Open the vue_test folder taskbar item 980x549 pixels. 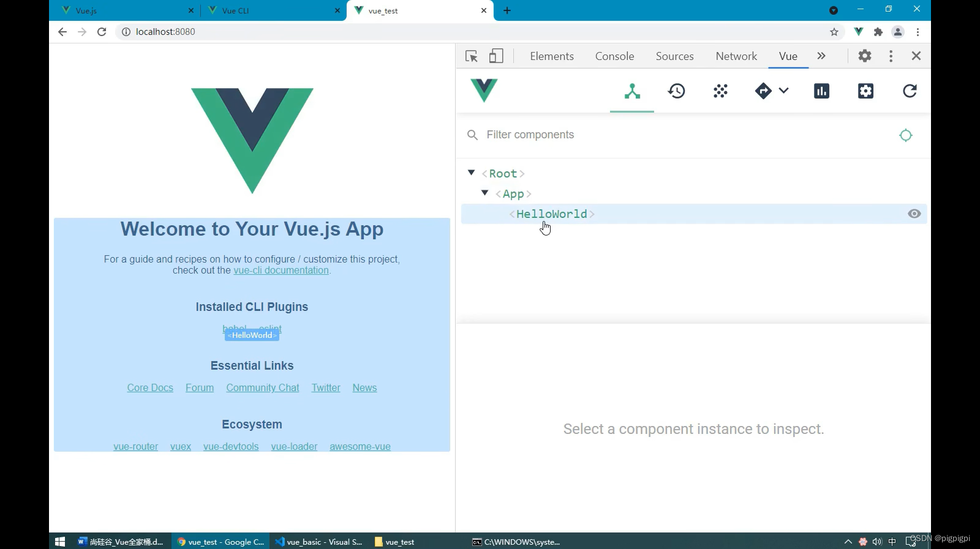394,542
